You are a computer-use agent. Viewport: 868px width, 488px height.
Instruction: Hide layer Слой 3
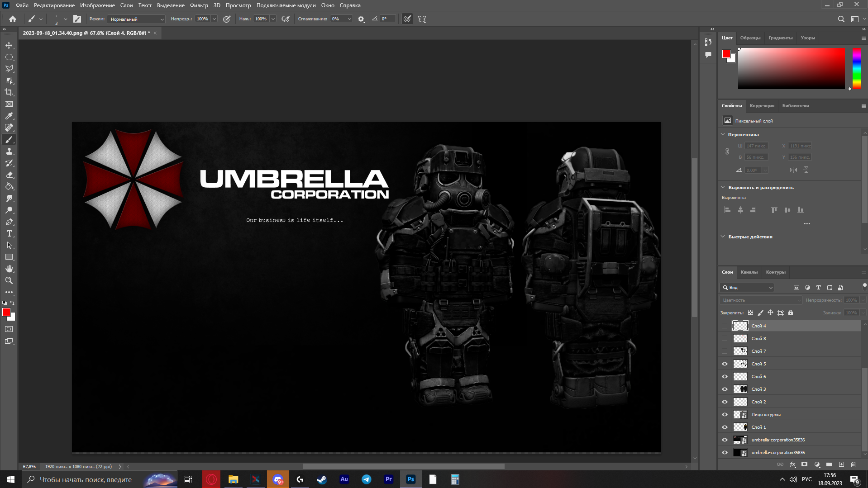click(x=725, y=389)
